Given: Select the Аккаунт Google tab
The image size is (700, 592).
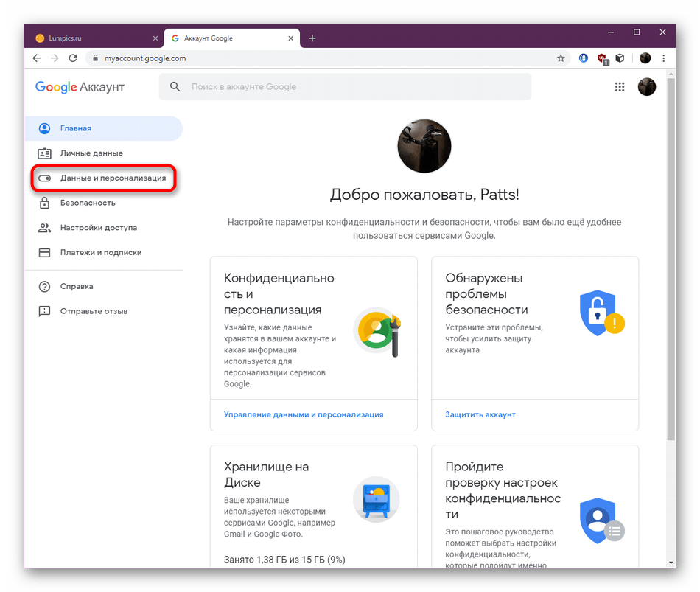Looking at the screenshot, I should tap(232, 38).
